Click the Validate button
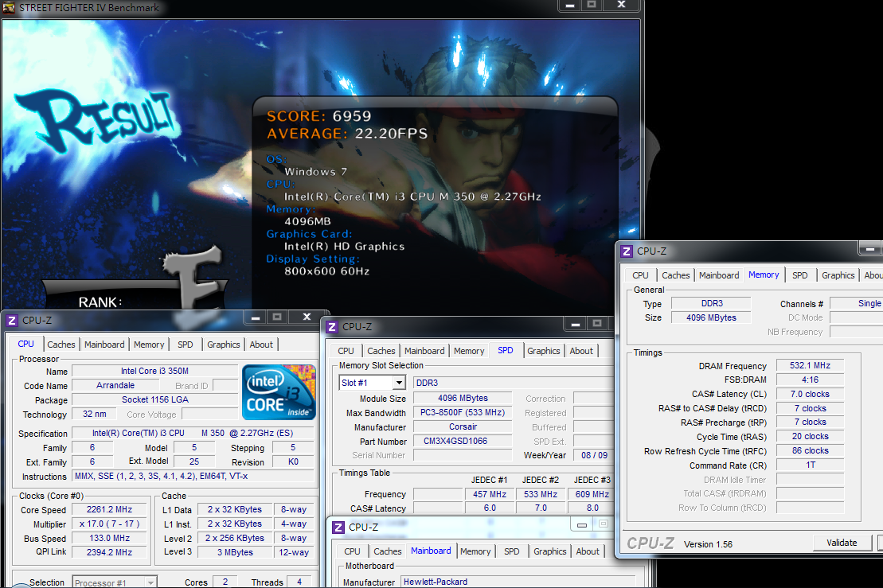This screenshot has width=883, height=588. (842, 543)
